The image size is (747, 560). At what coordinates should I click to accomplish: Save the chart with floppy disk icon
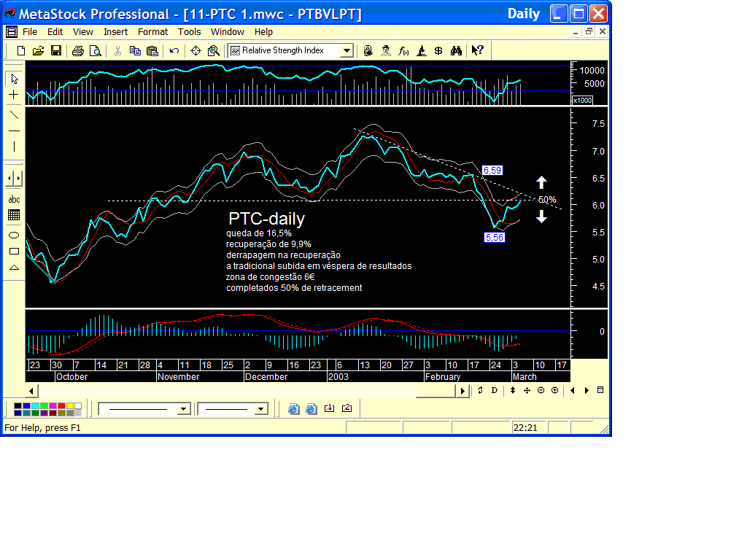pos(55,50)
